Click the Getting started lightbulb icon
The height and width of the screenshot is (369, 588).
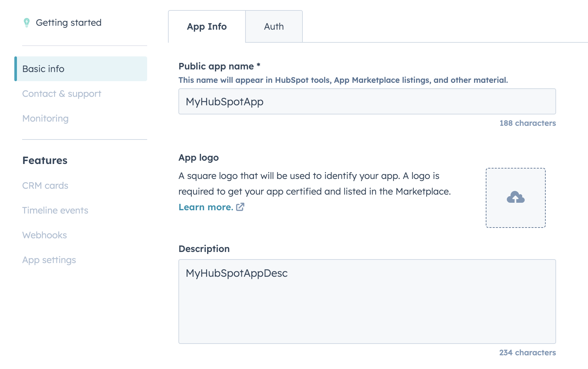(27, 22)
